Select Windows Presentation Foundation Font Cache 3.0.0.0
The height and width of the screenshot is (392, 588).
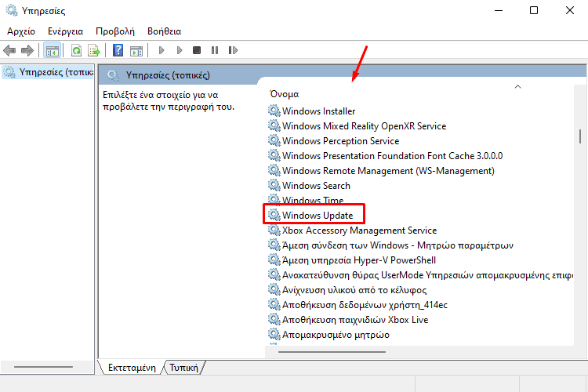(x=392, y=156)
